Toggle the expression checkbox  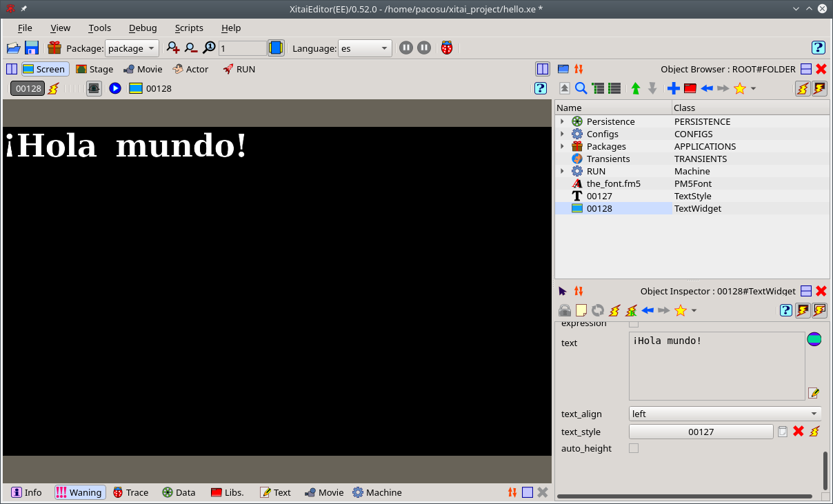(634, 323)
